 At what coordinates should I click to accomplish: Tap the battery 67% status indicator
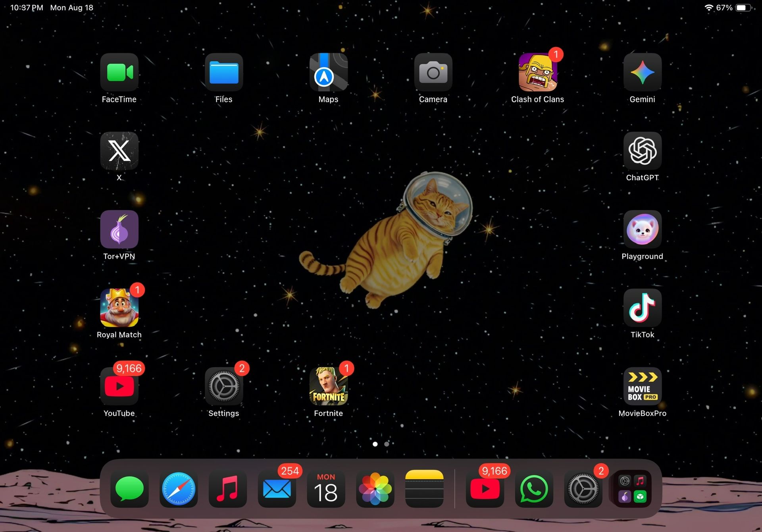[x=734, y=8]
